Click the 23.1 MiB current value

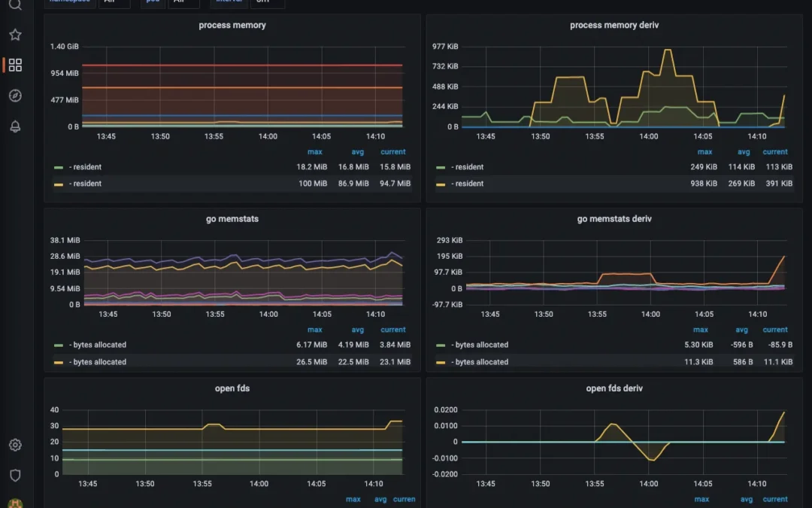395,362
